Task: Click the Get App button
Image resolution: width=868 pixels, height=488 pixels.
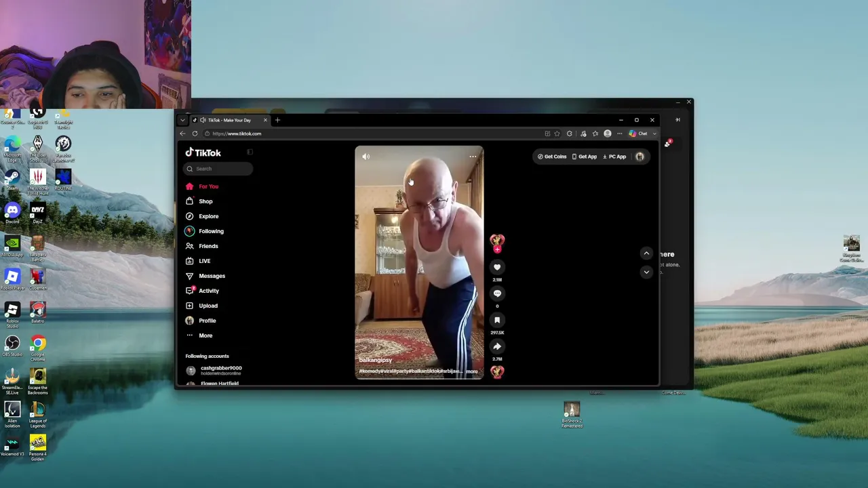Action: click(x=585, y=157)
